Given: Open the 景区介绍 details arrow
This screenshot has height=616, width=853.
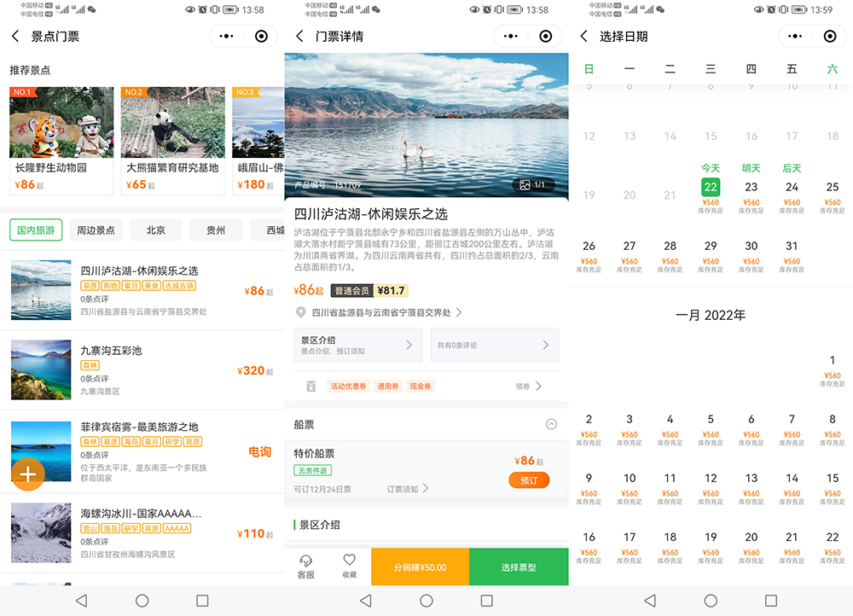Looking at the screenshot, I should pyautogui.click(x=409, y=345).
